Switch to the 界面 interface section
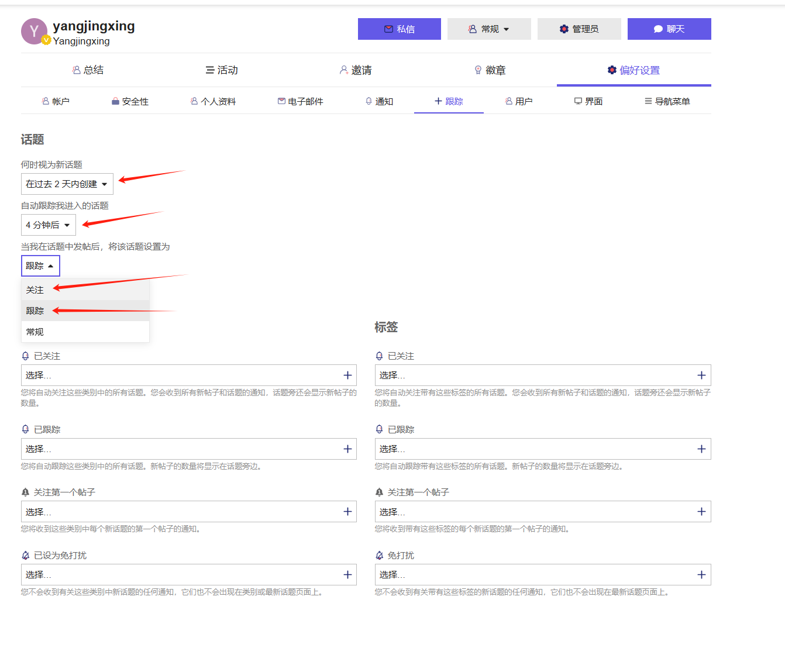 point(588,101)
